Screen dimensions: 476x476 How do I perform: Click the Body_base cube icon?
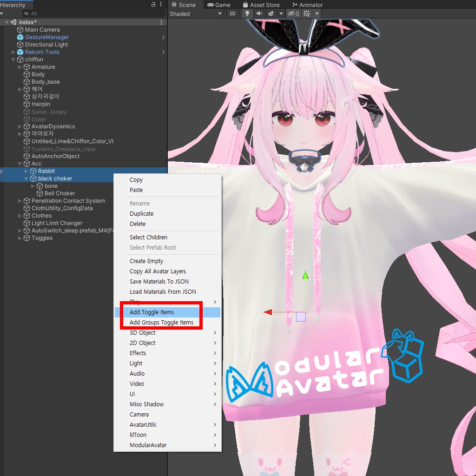click(26, 82)
